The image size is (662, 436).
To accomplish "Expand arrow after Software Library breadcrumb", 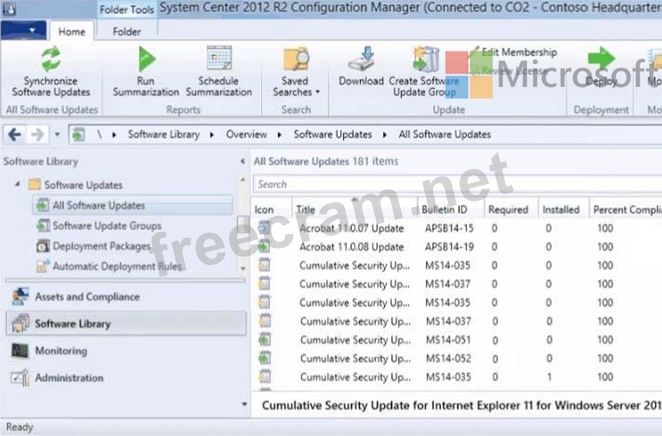I will tap(212, 135).
